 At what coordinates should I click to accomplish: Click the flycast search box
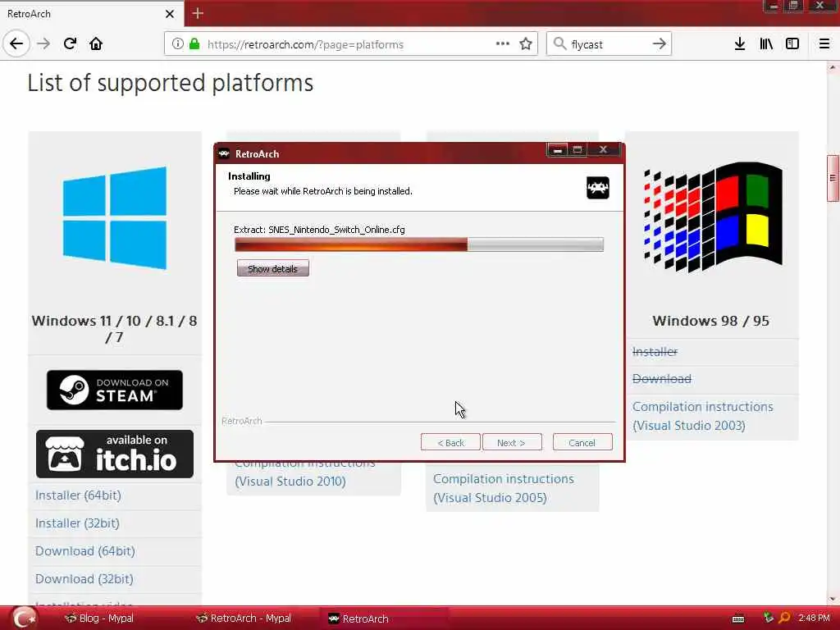[609, 44]
